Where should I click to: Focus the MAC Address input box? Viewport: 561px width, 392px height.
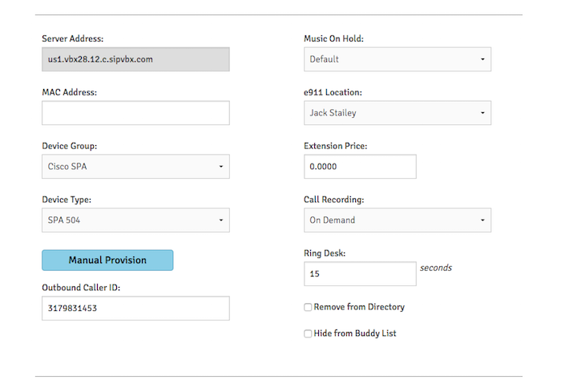pos(135,113)
